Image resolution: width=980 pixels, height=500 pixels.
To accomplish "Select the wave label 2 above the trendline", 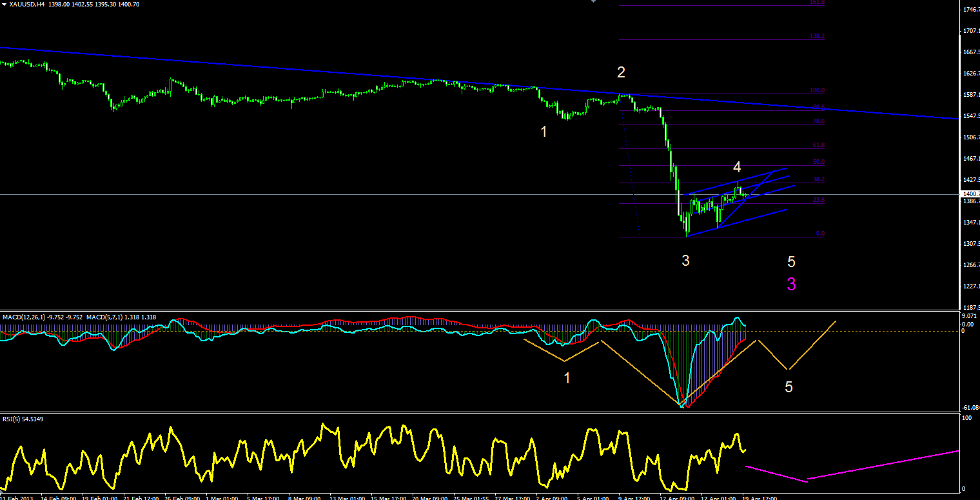I will [x=621, y=72].
